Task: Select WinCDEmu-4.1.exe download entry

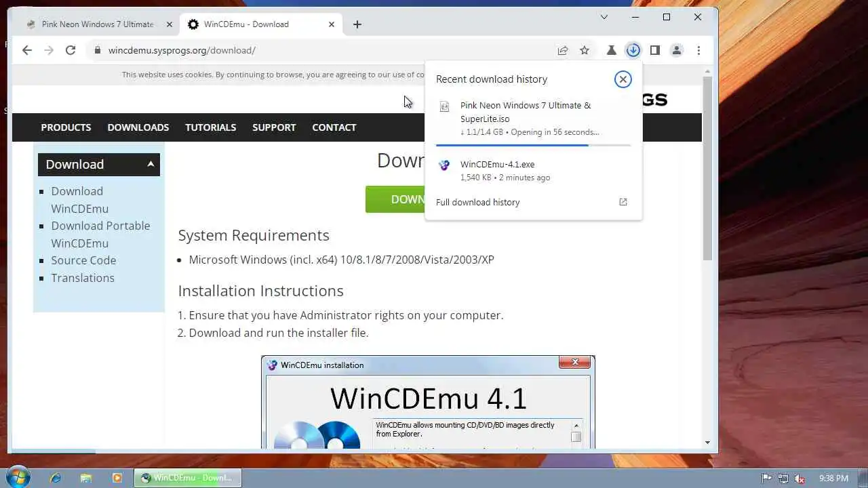Action: 533,170
